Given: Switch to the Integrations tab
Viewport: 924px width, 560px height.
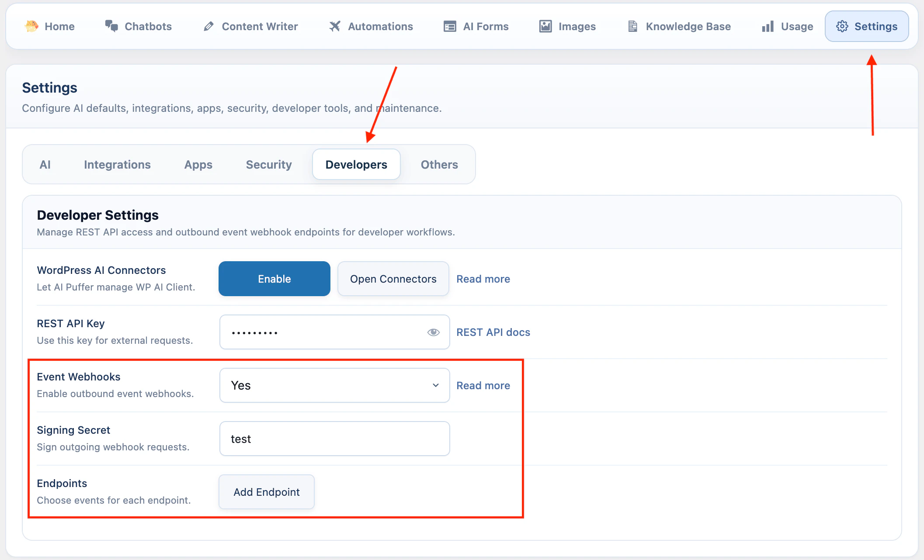Looking at the screenshot, I should (x=117, y=165).
